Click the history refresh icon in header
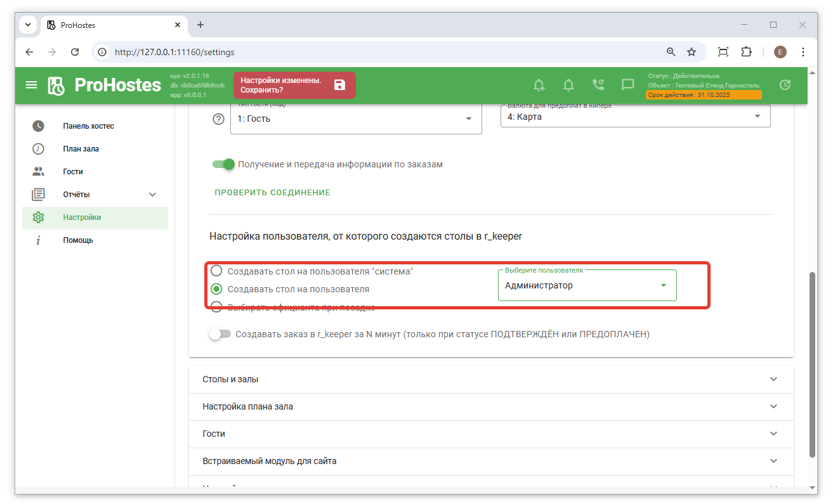833x504 pixels. tap(785, 85)
